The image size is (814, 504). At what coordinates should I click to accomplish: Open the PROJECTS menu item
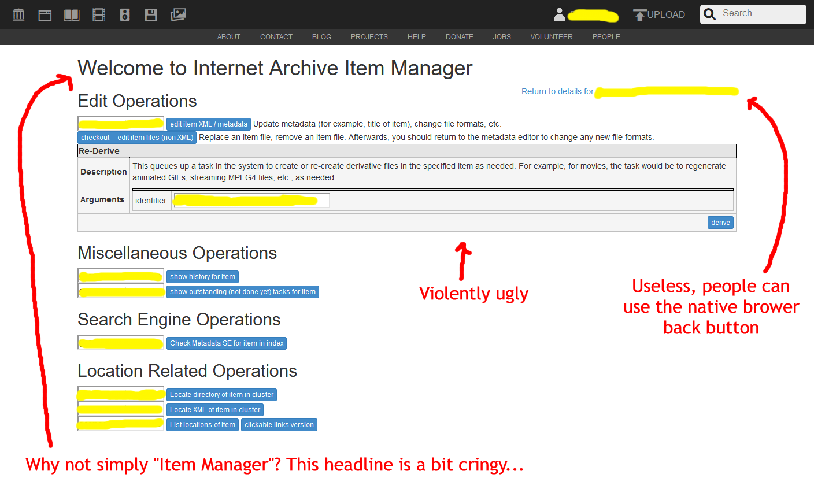(x=369, y=37)
